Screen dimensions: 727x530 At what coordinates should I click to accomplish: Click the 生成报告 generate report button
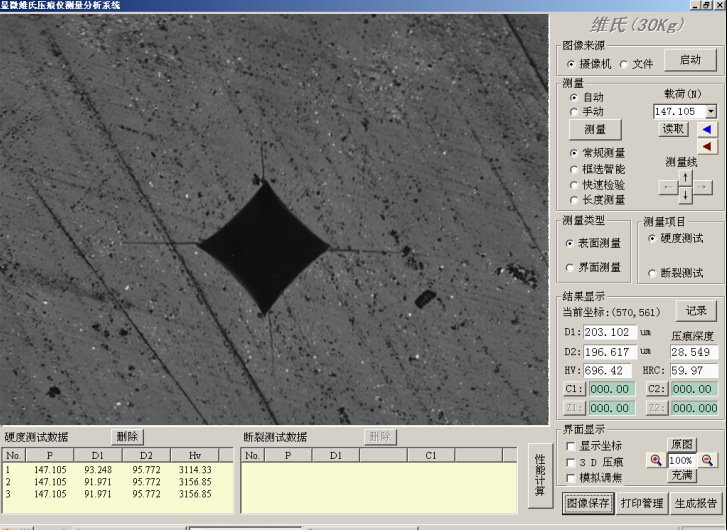point(695,503)
